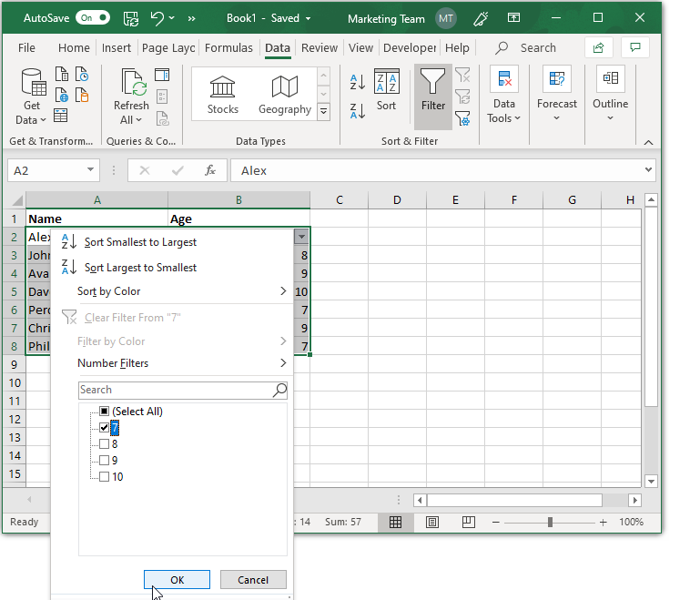
Task: Check the 8 checkbox
Action: tap(104, 444)
